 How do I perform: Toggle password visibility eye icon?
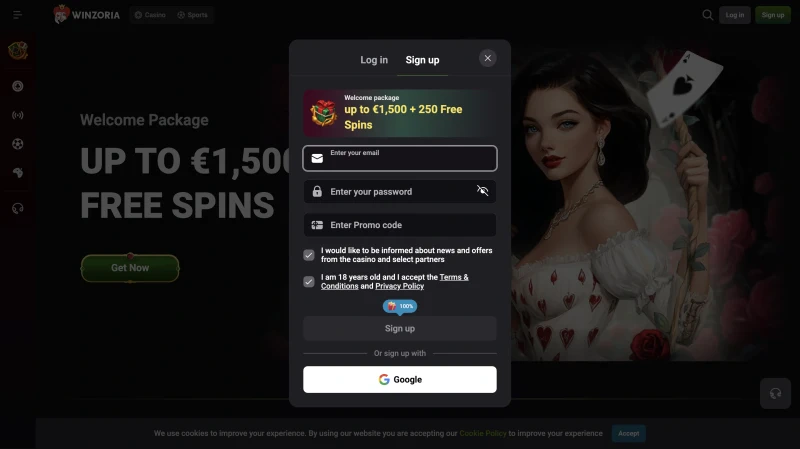482,191
